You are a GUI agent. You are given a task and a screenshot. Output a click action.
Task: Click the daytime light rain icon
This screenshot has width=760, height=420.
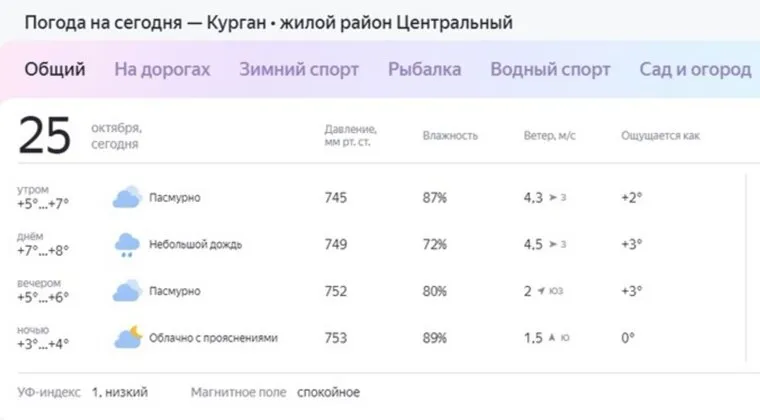(126, 244)
